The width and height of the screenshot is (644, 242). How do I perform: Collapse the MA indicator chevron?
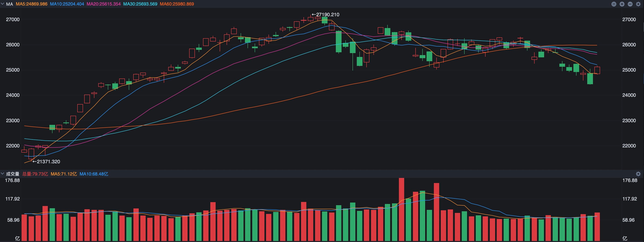(2, 4)
